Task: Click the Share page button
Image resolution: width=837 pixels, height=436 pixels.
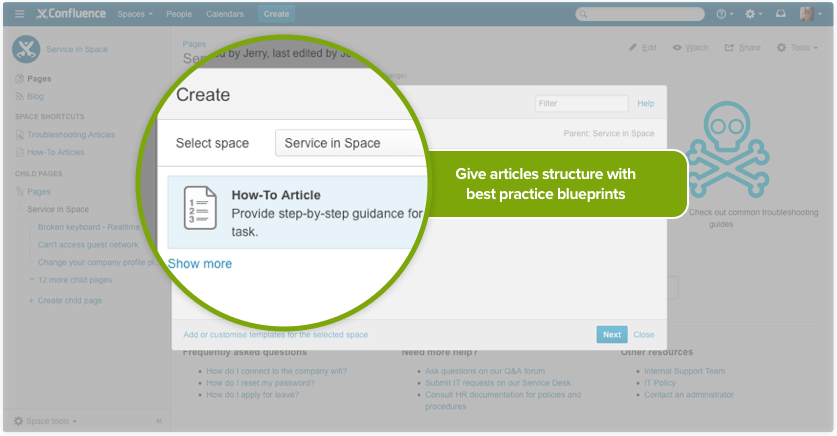Action: pyautogui.click(x=742, y=47)
